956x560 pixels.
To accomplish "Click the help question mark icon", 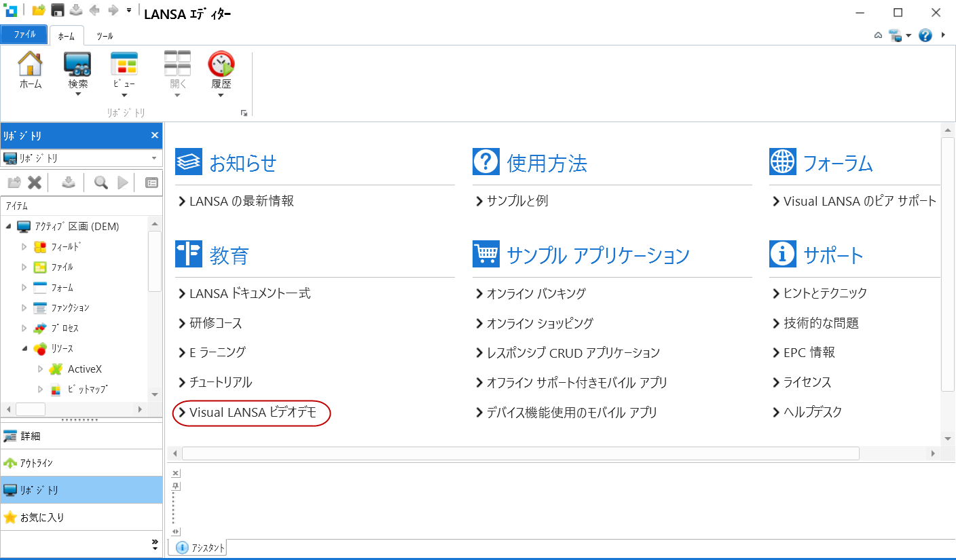I will [925, 35].
